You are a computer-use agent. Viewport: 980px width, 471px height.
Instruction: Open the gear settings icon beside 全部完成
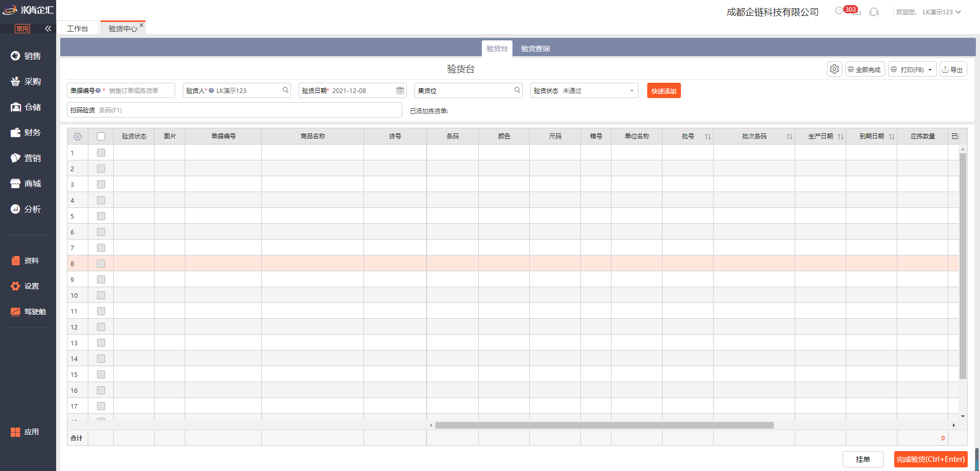click(834, 69)
